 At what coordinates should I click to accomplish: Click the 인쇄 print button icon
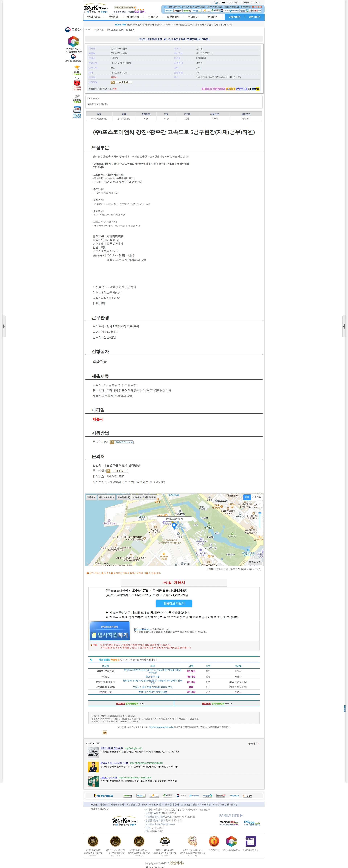pyautogui.click(x=231, y=89)
